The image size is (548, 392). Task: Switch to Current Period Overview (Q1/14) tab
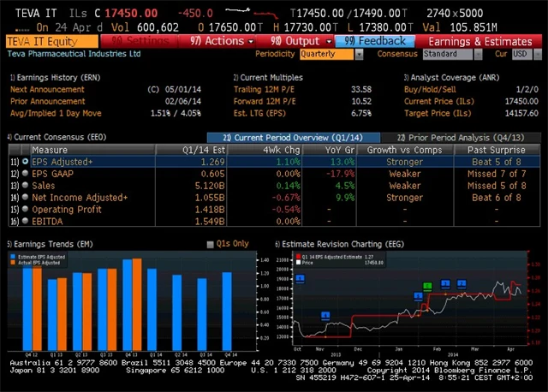(x=293, y=137)
